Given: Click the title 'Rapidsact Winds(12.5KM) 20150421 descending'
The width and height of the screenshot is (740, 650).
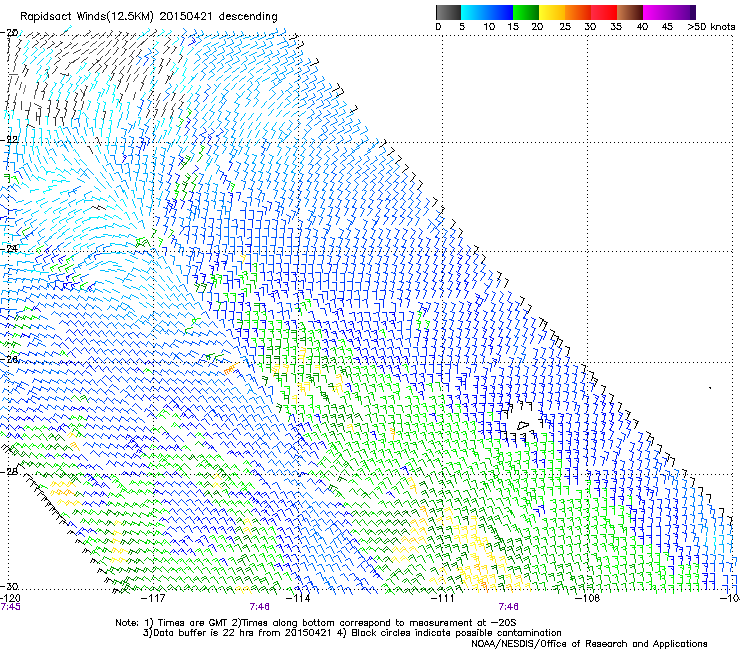Looking at the screenshot, I should pos(149,17).
